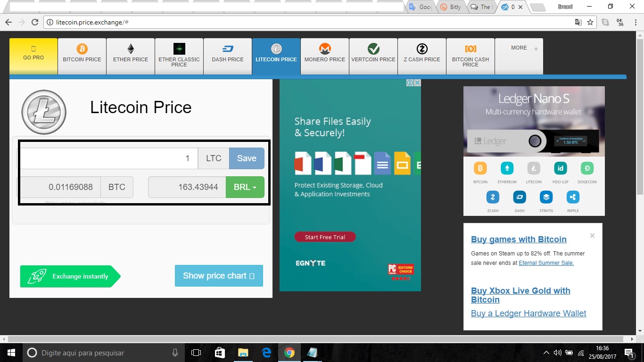The image size is (644, 362).
Task: Reload the current page
Action: pos(34,22)
